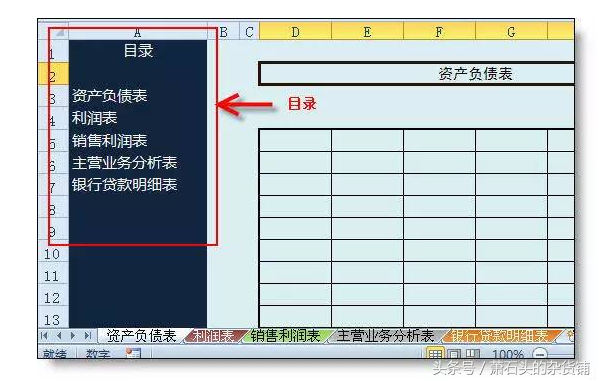The height and width of the screenshot is (381, 599).
Task: Follow the 主营业务分析表 directory link
Action: (125, 162)
